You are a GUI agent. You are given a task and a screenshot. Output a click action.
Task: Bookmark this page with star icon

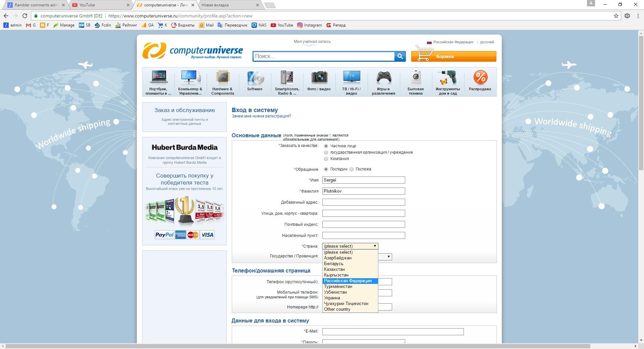coord(616,16)
